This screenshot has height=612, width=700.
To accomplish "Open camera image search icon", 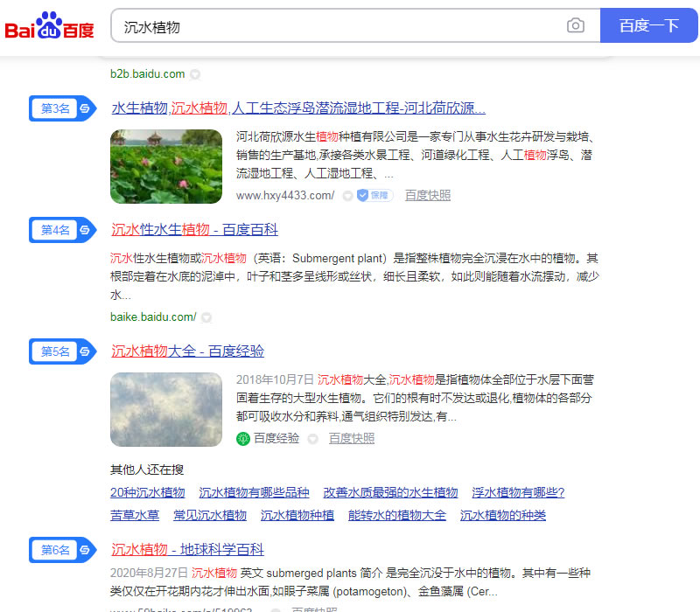I will pyautogui.click(x=576, y=25).
